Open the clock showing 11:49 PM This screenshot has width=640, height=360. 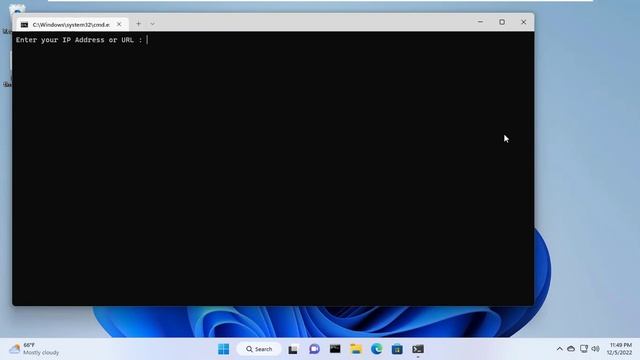click(619, 349)
